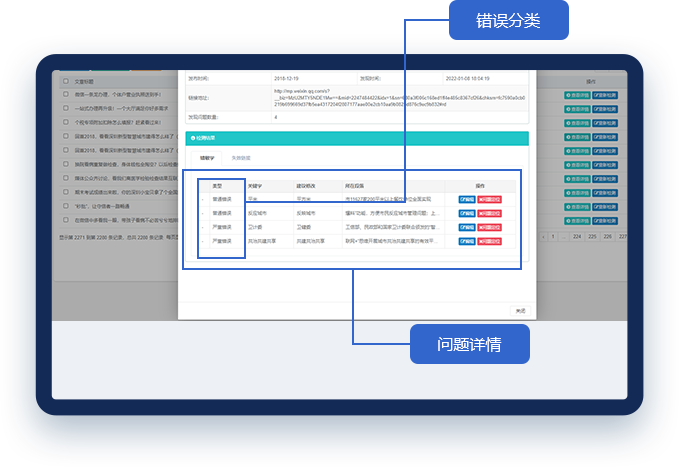Click the 类型 column header in the results table
Image resolution: width=679 pixels, height=467 pixels.
[217, 186]
